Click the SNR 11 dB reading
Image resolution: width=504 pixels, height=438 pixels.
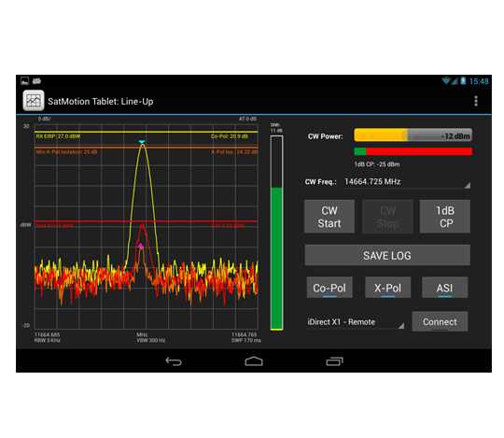276,128
